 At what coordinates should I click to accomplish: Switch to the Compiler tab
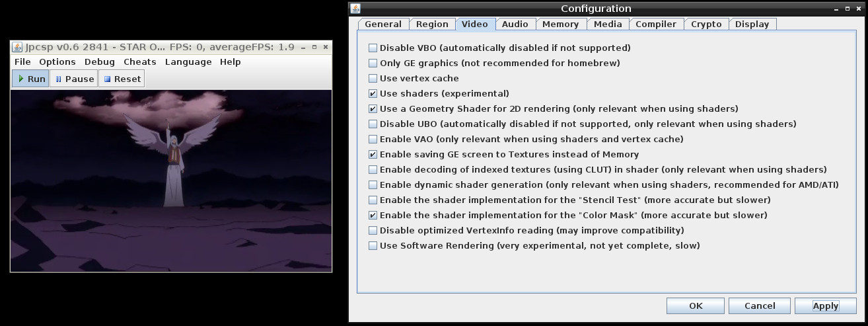coord(656,24)
